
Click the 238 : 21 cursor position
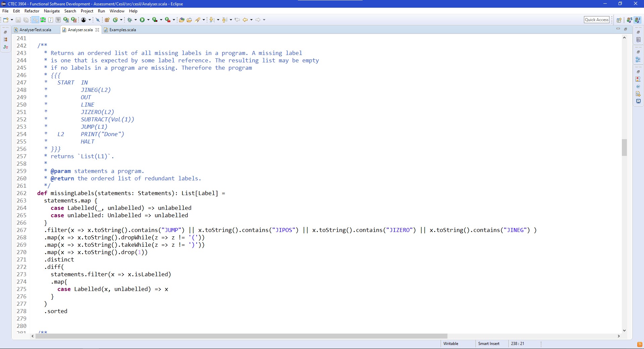pyautogui.click(x=518, y=344)
